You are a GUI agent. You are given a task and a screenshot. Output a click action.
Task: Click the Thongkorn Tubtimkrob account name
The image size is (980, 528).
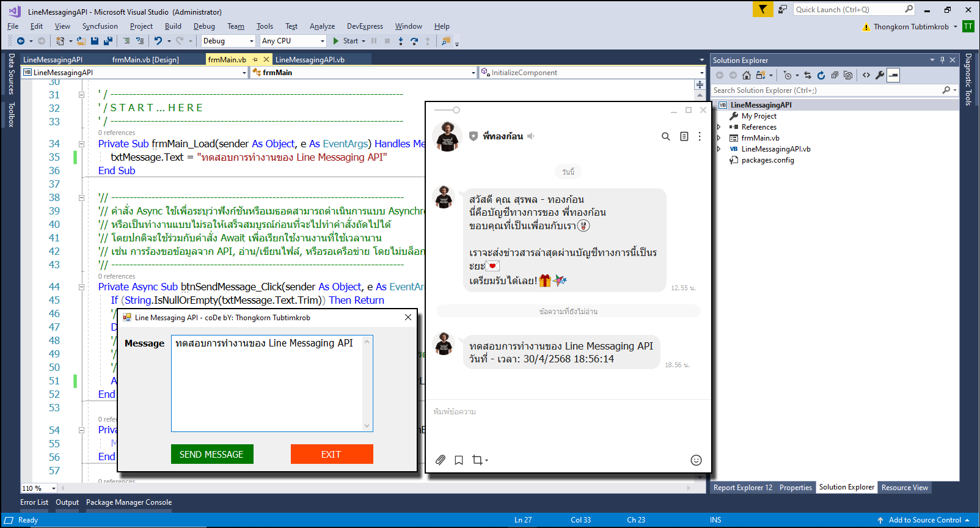click(x=911, y=27)
